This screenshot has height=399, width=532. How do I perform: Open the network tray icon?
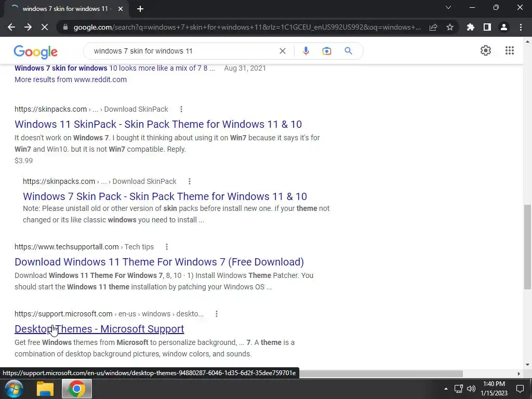pos(459,389)
